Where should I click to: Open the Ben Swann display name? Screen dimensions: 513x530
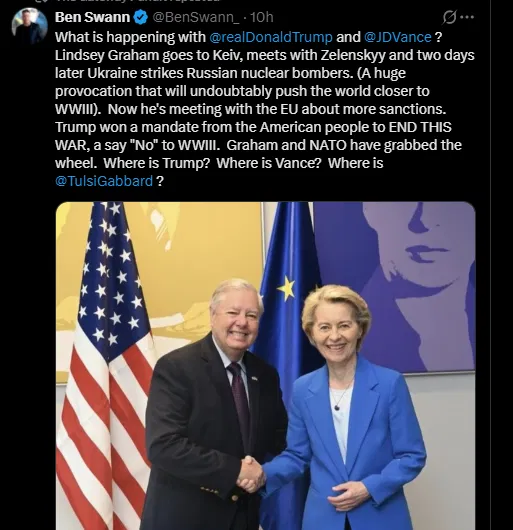click(x=92, y=17)
